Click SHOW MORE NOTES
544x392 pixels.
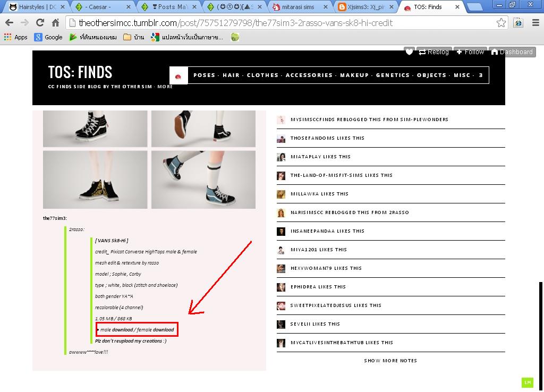(390, 361)
